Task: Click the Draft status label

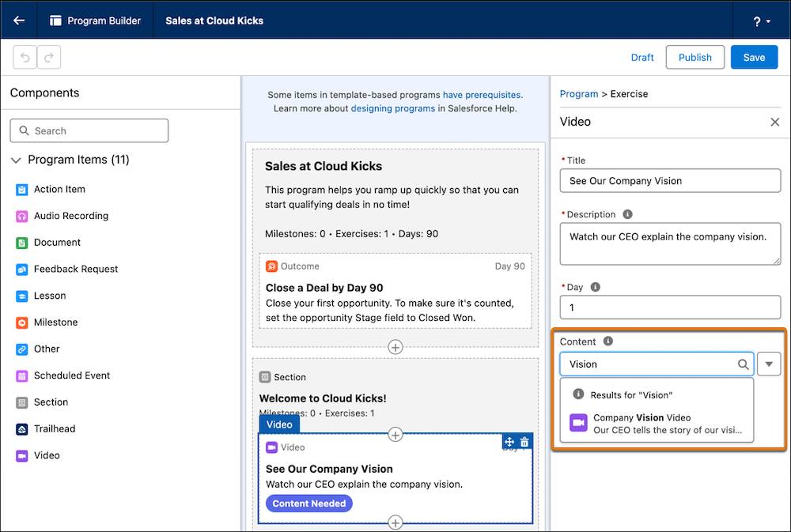Action: pos(642,58)
